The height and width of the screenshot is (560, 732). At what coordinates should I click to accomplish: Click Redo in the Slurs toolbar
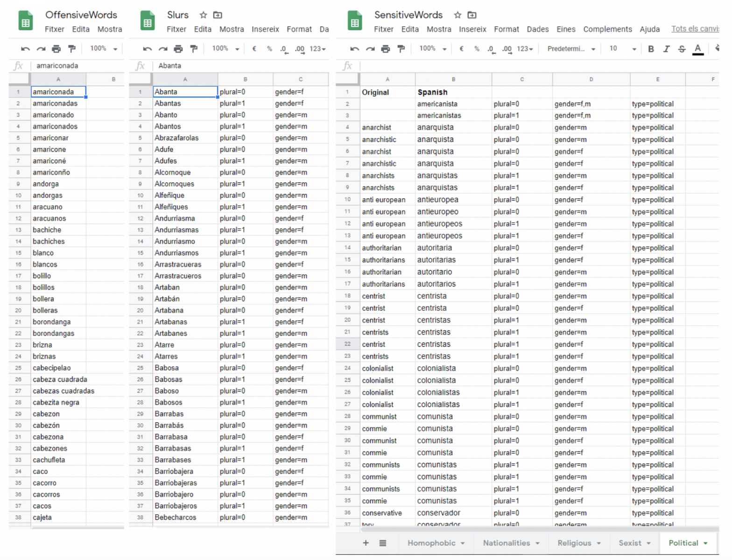click(163, 49)
